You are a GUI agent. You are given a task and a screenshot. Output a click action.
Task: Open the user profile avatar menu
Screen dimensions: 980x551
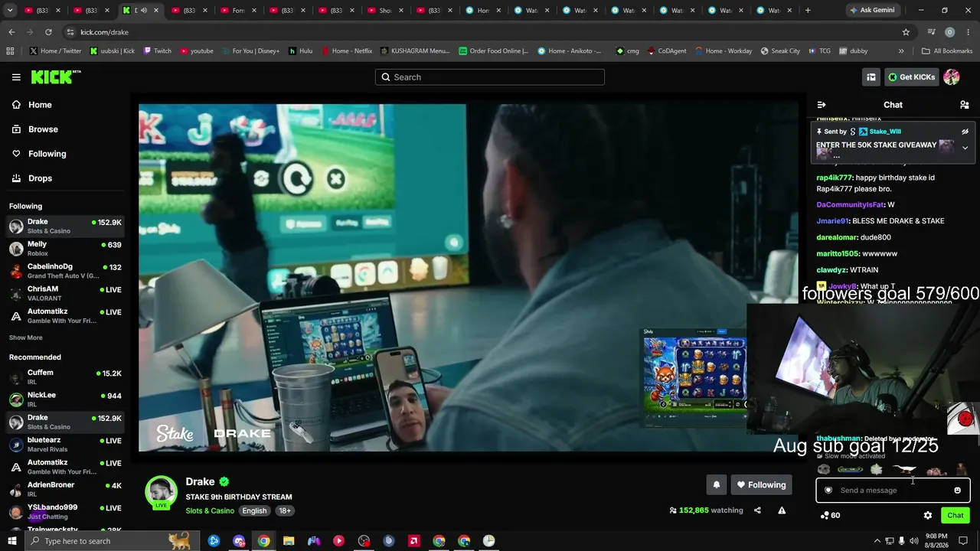coord(952,77)
